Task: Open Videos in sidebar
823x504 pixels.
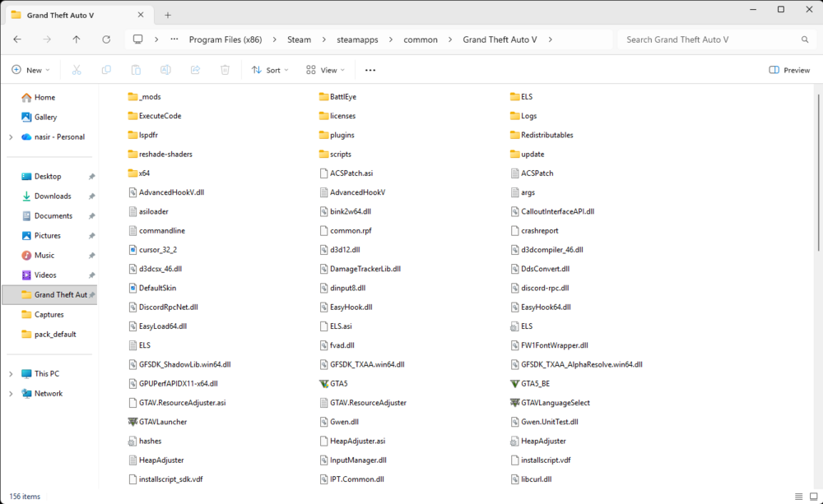Action: [39, 275]
